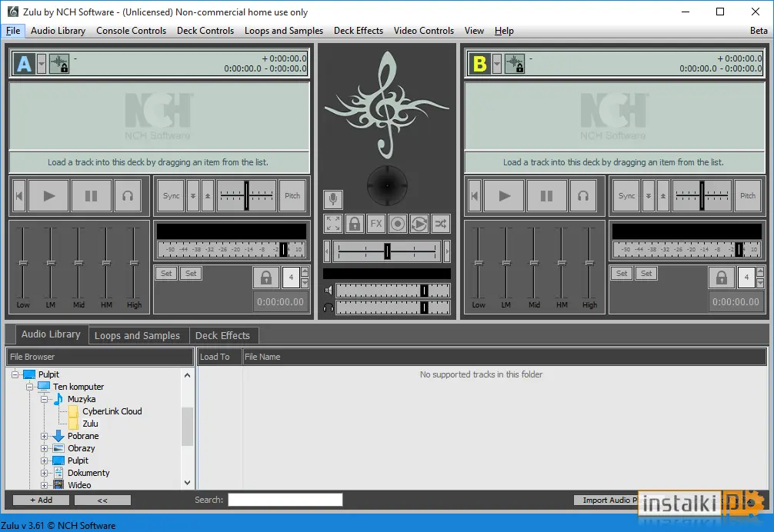Toggle the center lock icon
The image size is (774, 532).
pos(355,224)
